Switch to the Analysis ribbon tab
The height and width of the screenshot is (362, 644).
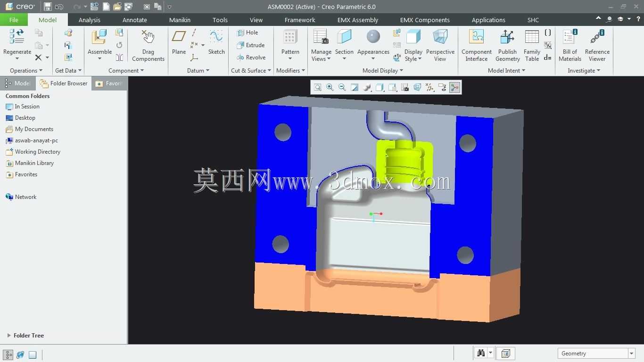tap(90, 20)
